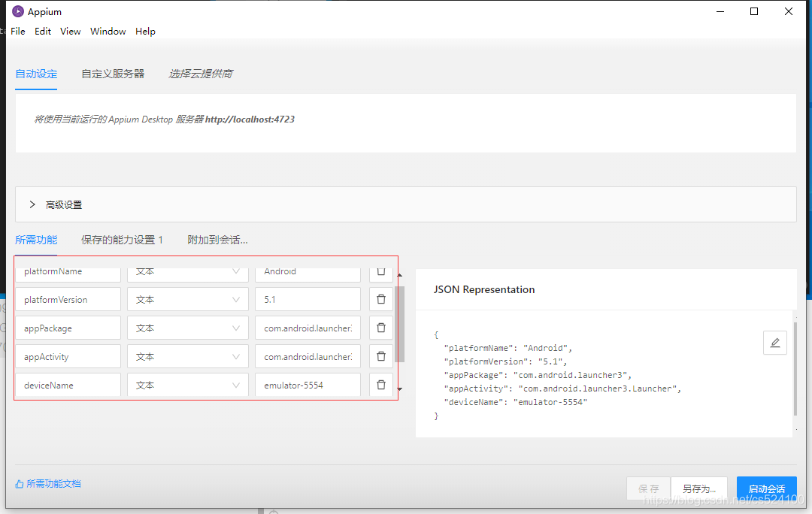Open the Help menu
Screen dimensions: 812x514
tap(145, 31)
